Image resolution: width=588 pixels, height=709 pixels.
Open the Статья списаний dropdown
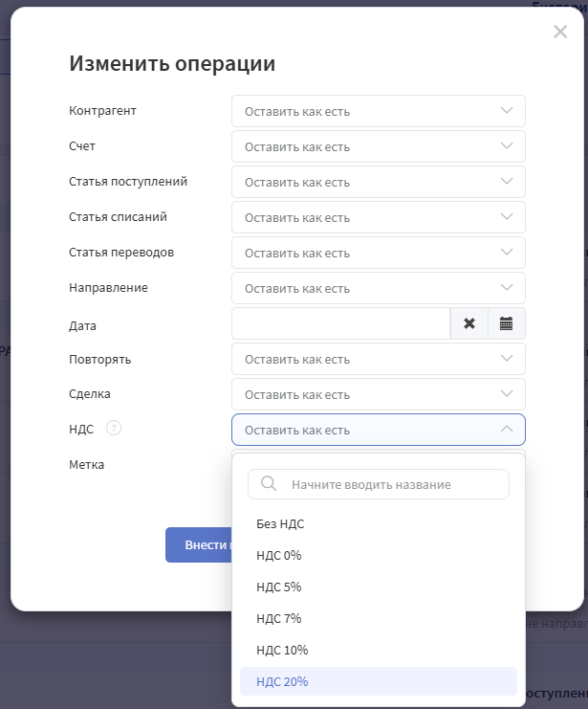[x=378, y=217]
